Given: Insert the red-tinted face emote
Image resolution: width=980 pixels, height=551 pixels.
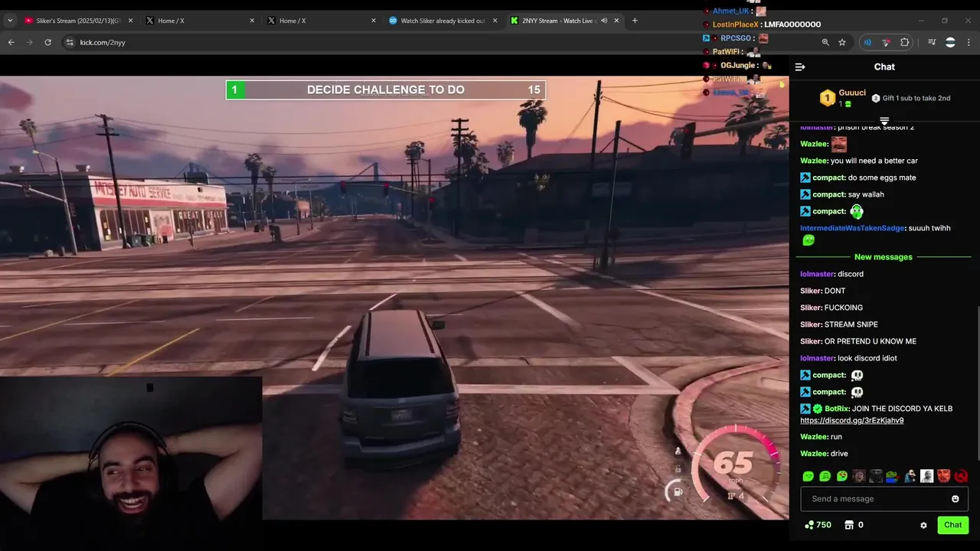Looking at the screenshot, I should click(x=943, y=476).
